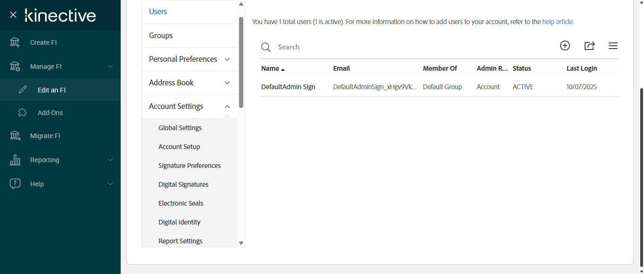Click the Help question mark icon
This screenshot has height=274, width=644.
tap(15, 184)
